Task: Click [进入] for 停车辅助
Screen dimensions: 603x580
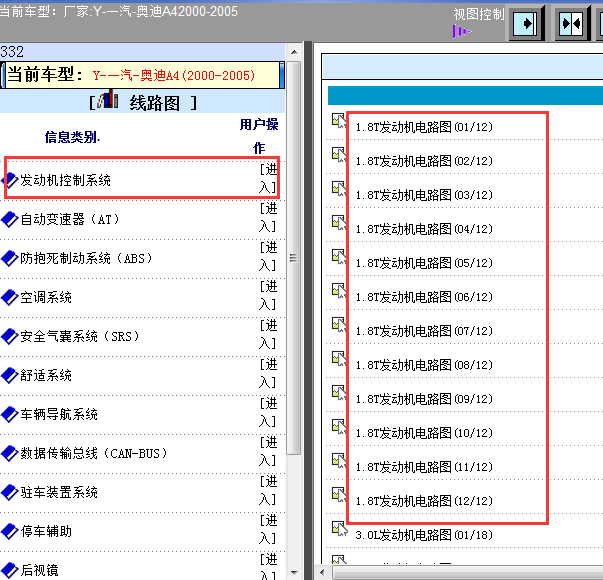Action: pyautogui.click(x=268, y=529)
